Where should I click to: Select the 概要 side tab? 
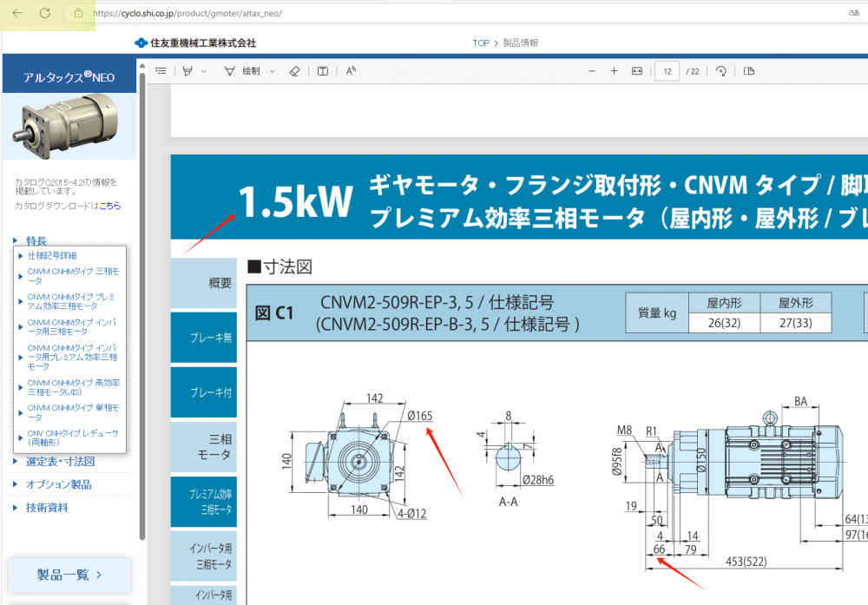click(204, 283)
